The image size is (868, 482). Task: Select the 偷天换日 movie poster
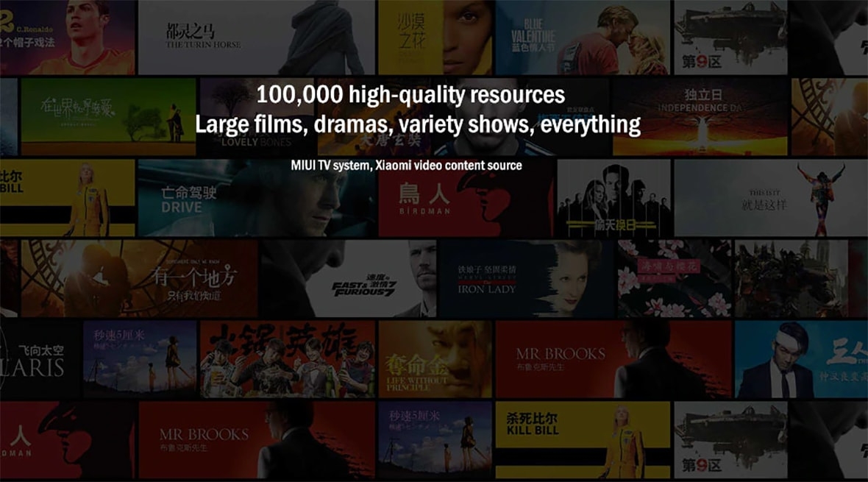point(614,198)
